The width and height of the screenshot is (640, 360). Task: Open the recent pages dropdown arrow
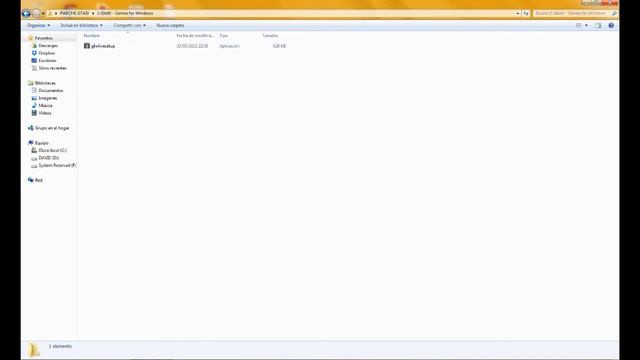click(x=43, y=14)
